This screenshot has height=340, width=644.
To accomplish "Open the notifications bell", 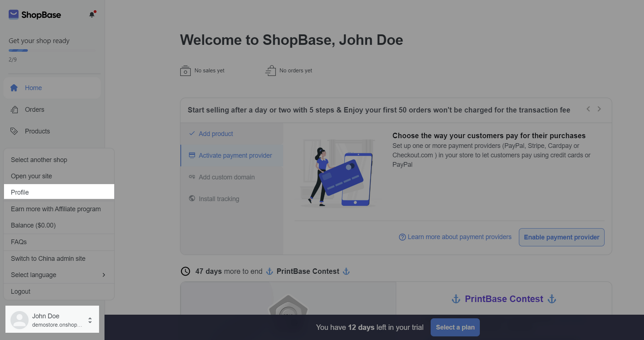I will click(92, 15).
